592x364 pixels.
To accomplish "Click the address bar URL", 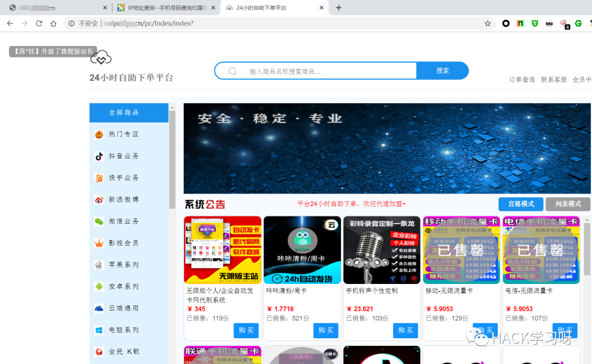I will click(149, 24).
